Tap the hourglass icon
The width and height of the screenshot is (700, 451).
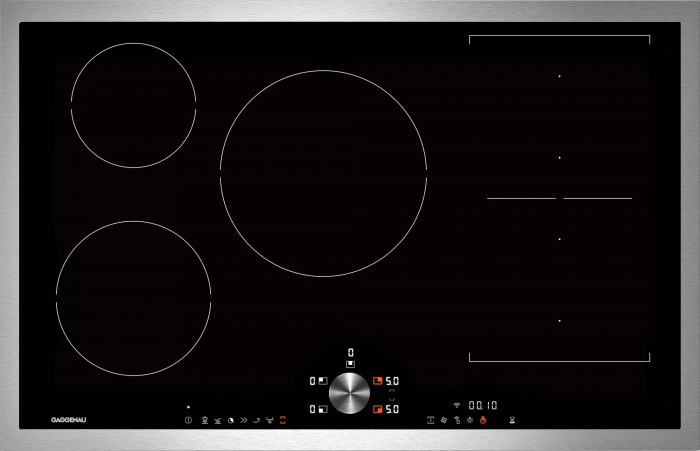(512, 420)
